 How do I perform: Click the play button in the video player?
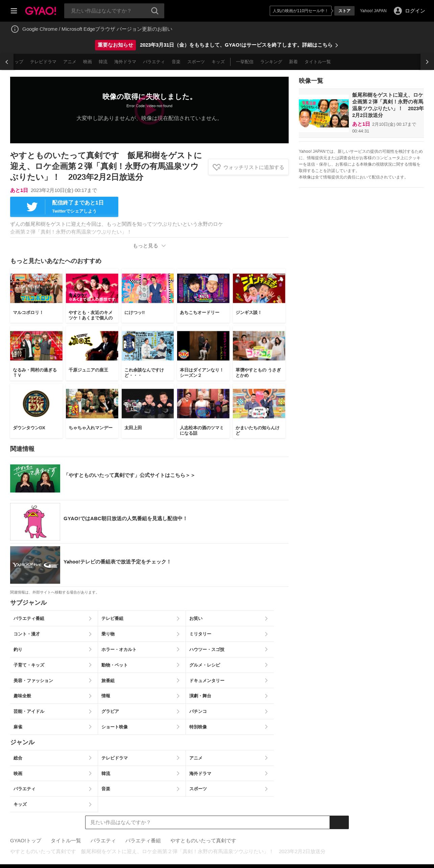[149, 110]
